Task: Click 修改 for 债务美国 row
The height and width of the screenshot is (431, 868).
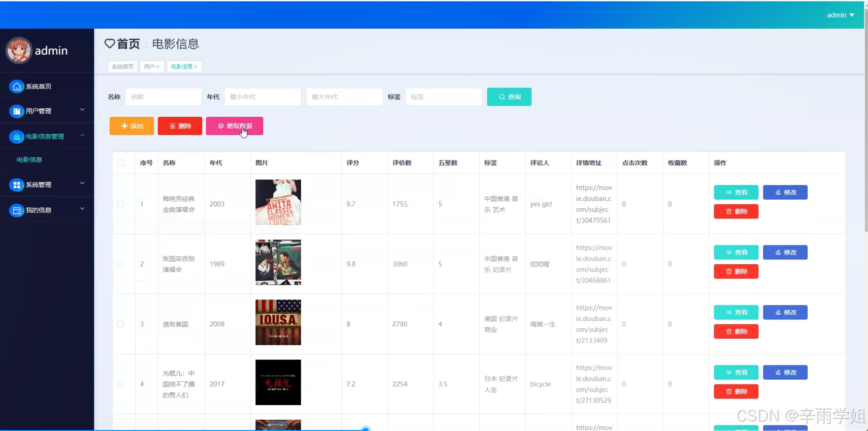Action: 785,312
